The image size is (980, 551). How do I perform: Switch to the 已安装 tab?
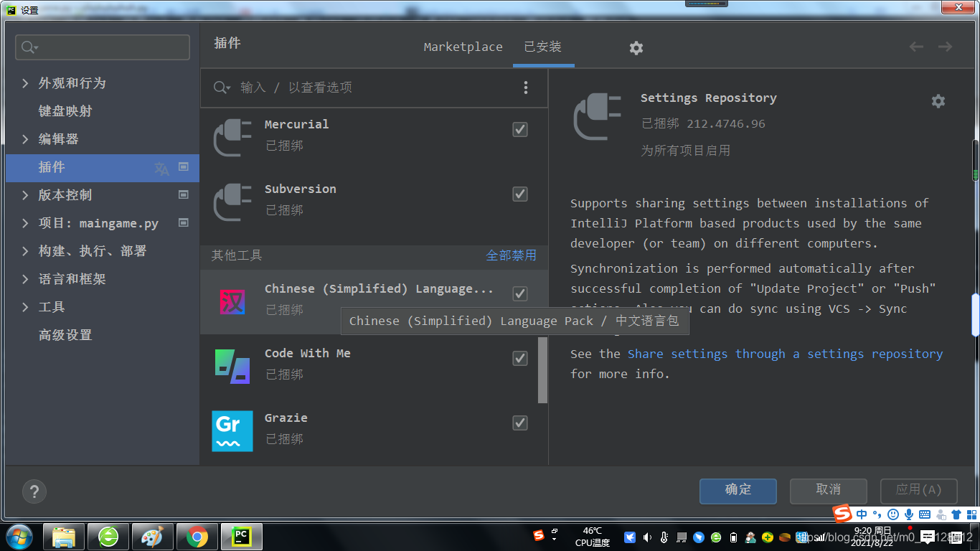[x=543, y=47]
